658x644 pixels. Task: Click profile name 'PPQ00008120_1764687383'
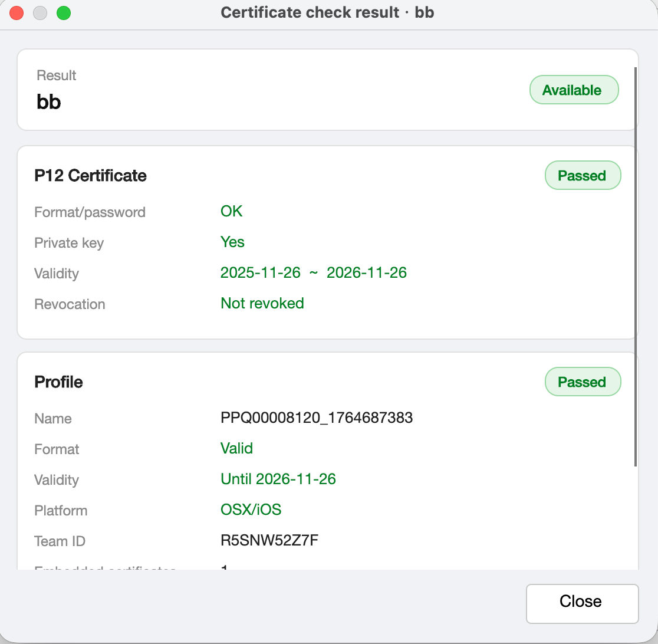pos(317,418)
